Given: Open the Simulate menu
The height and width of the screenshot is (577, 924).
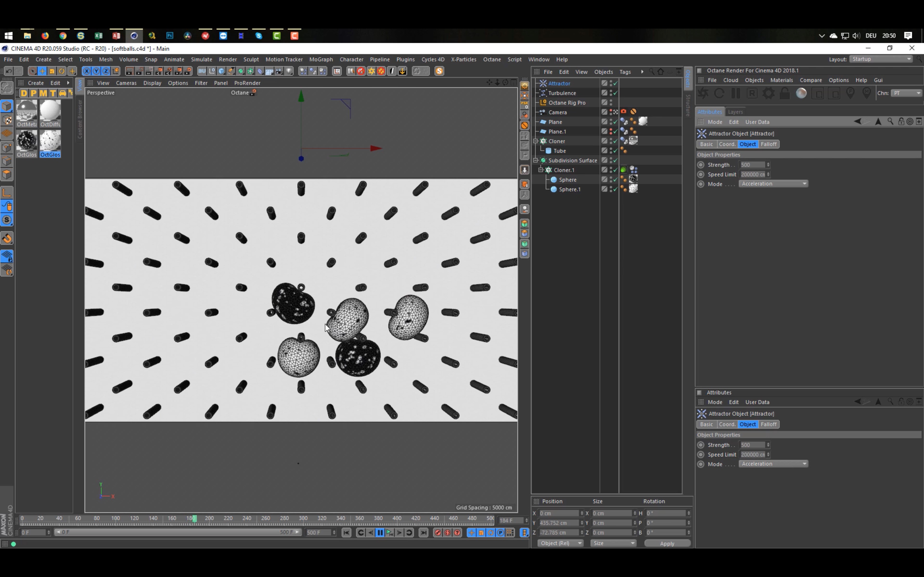Looking at the screenshot, I should 202,59.
